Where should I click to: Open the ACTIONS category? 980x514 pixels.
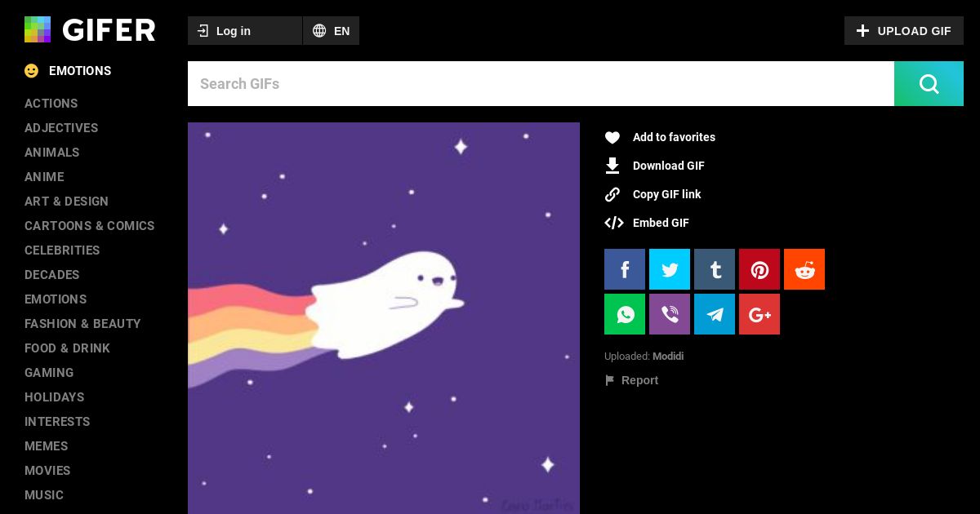51,104
